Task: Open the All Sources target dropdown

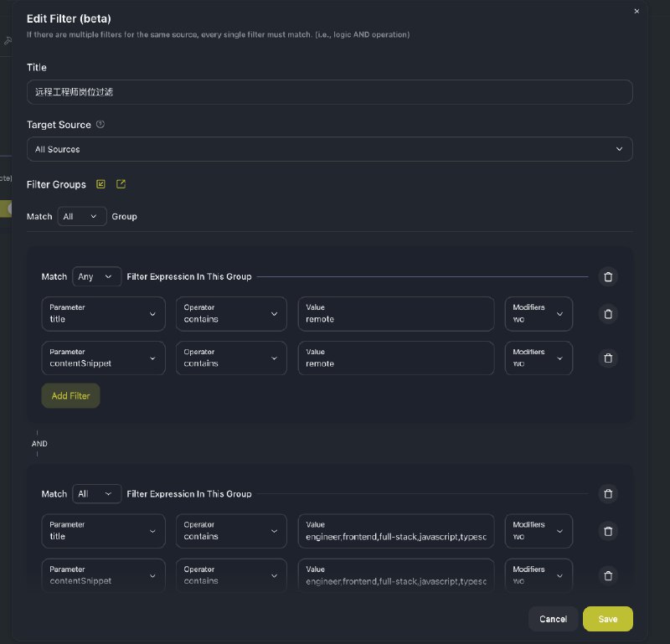Action: [x=329, y=149]
